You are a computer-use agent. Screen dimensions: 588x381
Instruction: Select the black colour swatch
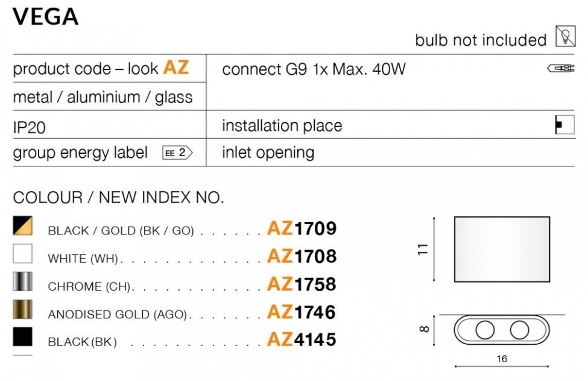[x=23, y=337]
